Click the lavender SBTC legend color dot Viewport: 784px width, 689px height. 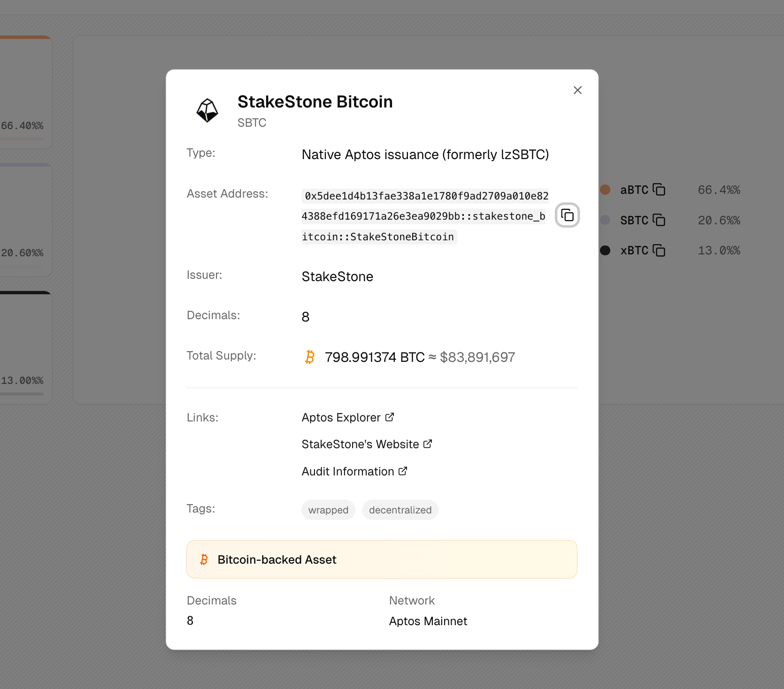[x=605, y=220]
